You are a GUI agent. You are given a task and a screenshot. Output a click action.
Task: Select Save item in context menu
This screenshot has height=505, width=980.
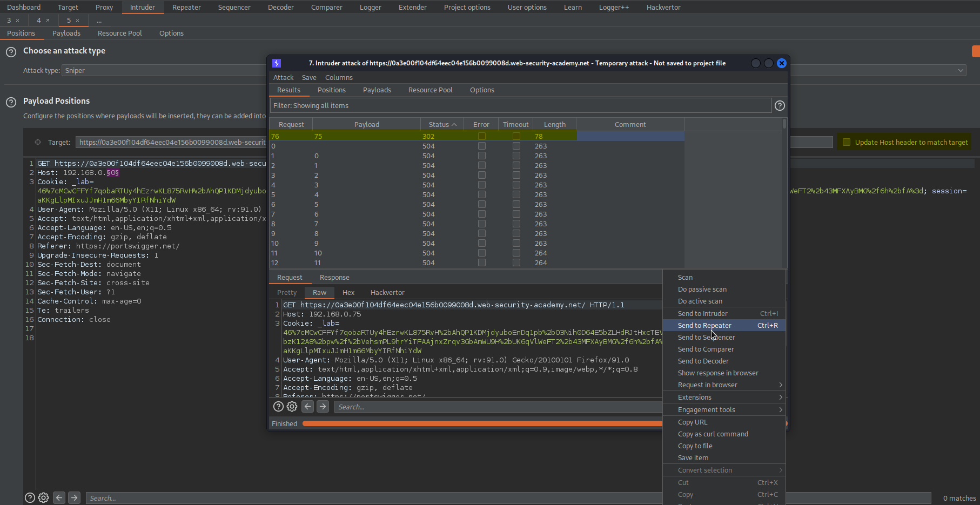(x=724, y=458)
